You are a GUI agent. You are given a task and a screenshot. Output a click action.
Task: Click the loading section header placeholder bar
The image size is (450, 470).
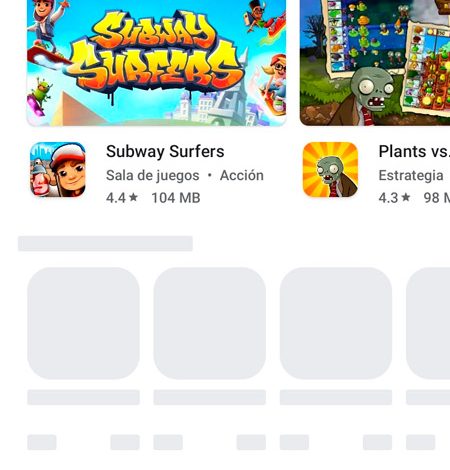[105, 243]
